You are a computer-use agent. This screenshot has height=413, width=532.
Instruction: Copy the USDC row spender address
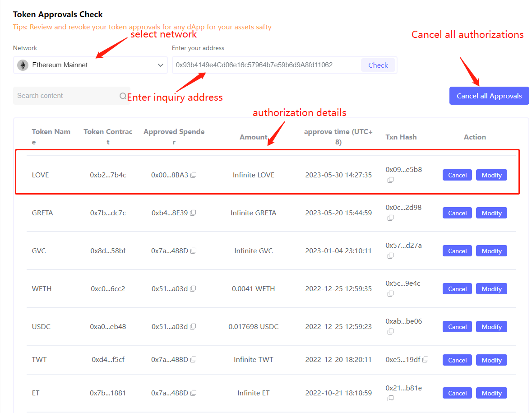click(x=193, y=327)
